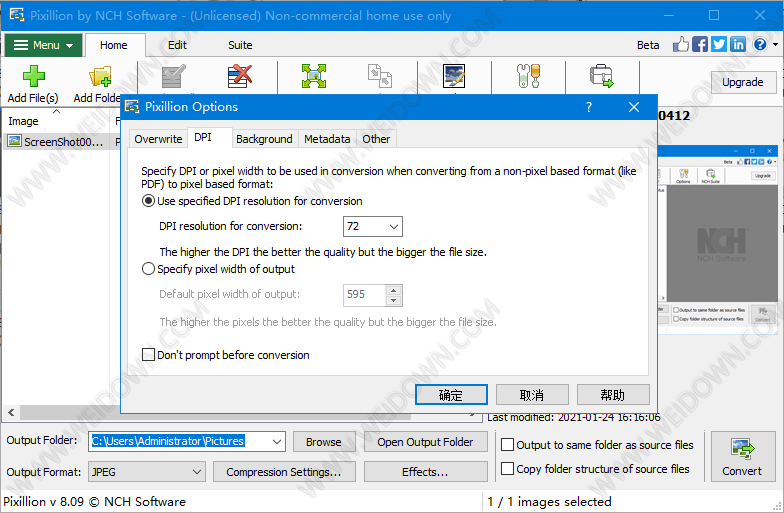Click the green Convert button

point(742,455)
